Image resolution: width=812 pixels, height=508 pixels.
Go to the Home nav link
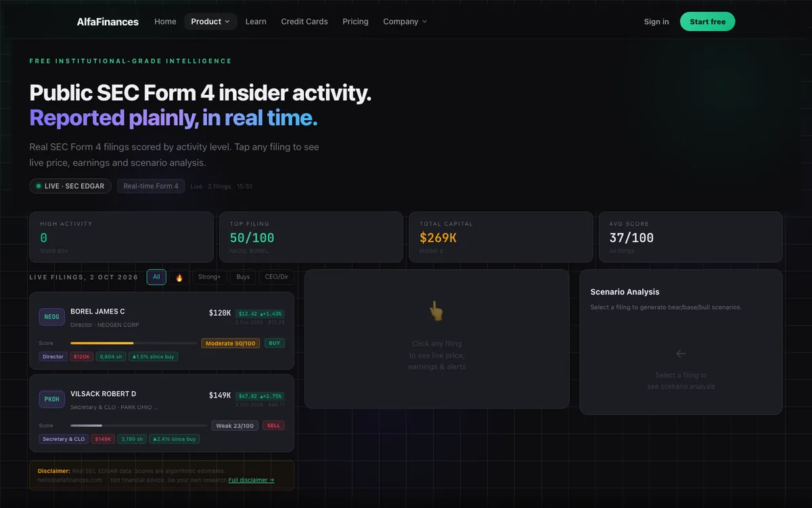pyautogui.click(x=165, y=22)
